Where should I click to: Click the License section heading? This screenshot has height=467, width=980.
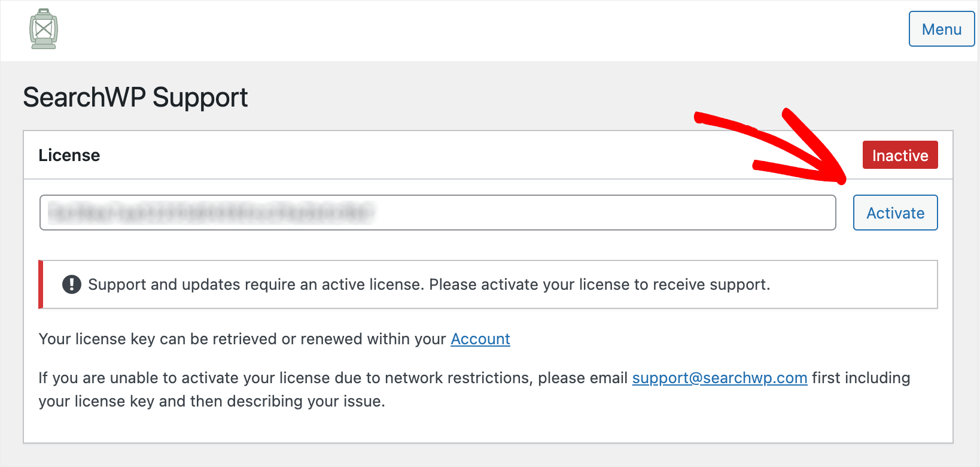pos(69,155)
